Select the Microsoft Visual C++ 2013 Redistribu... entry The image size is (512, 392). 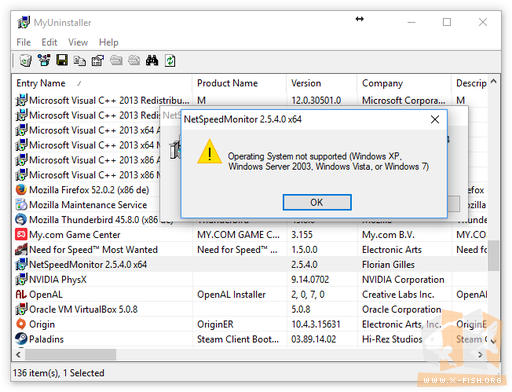click(109, 100)
